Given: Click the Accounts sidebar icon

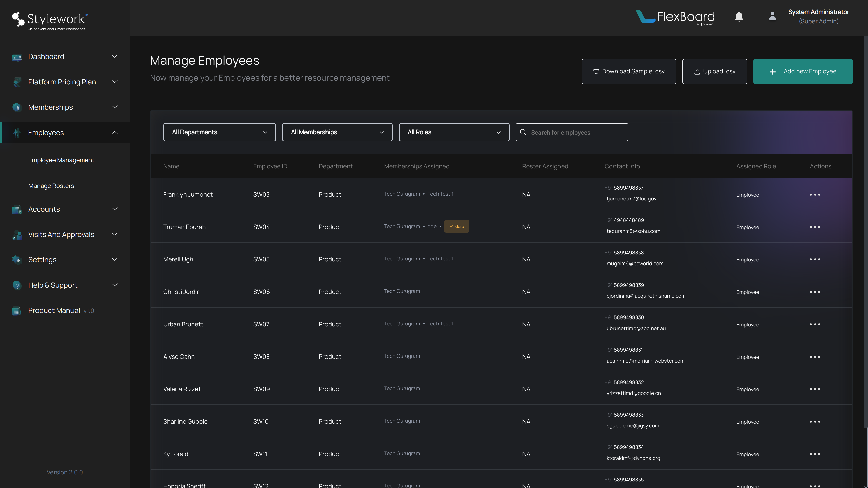Looking at the screenshot, I should (x=17, y=210).
